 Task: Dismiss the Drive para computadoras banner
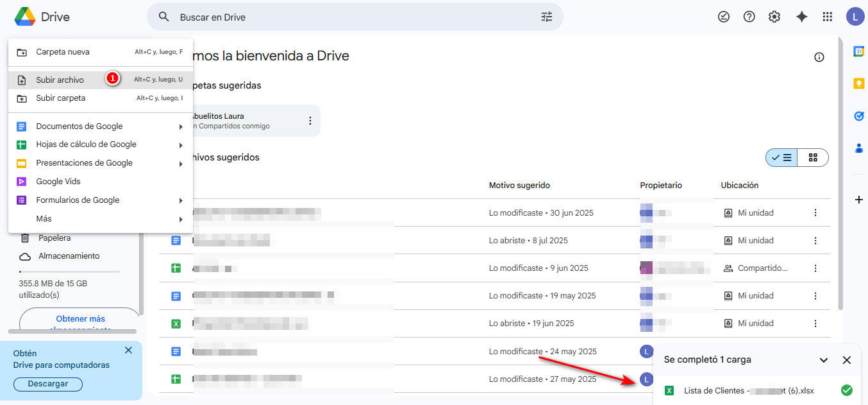(128, 350)
